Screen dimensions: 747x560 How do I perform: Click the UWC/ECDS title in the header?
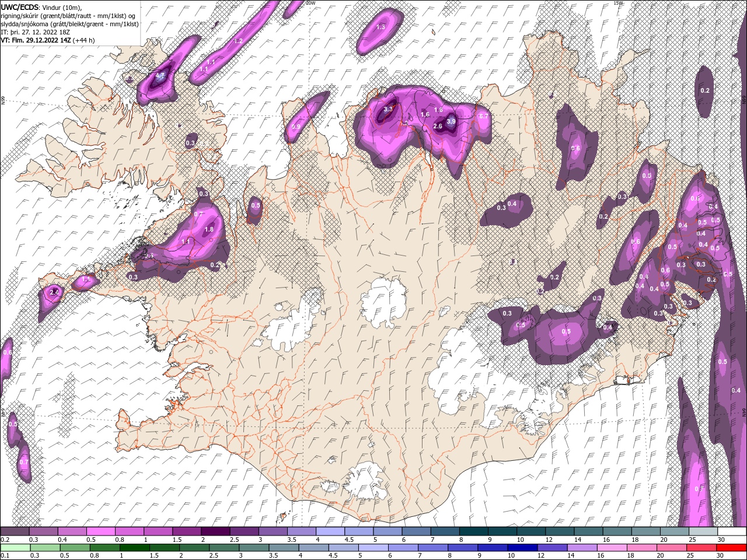[20, 7]
